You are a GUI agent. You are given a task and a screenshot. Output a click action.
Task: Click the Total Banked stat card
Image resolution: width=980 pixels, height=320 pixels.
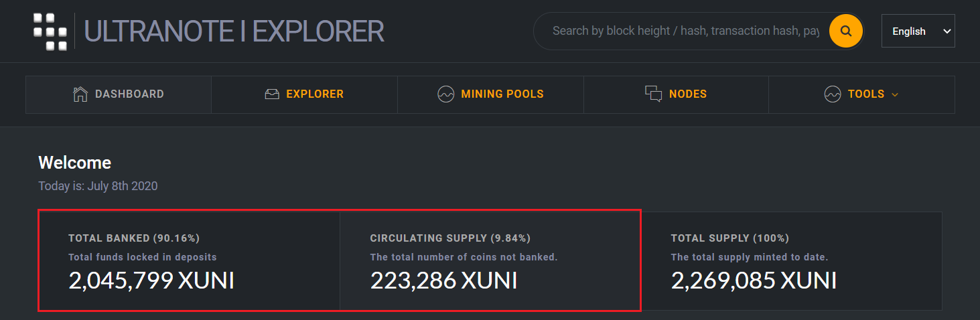[189, 261]
